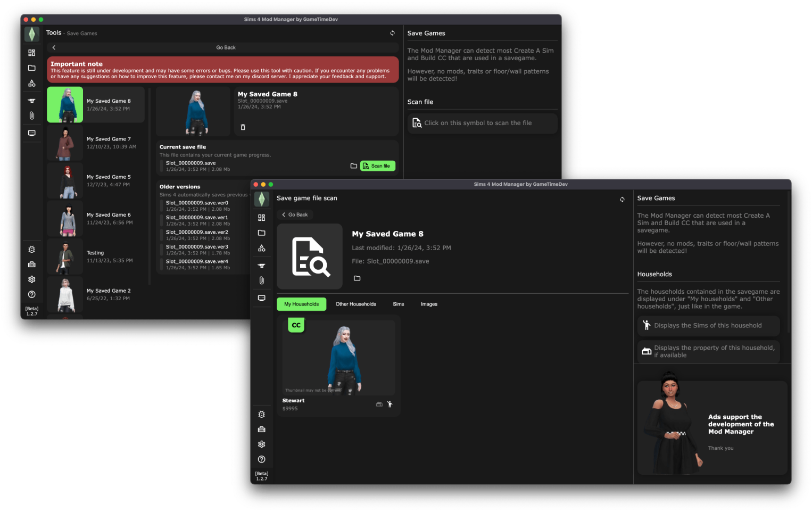
Task: Open the Images tab in the scan view
Action: (429, 304)
